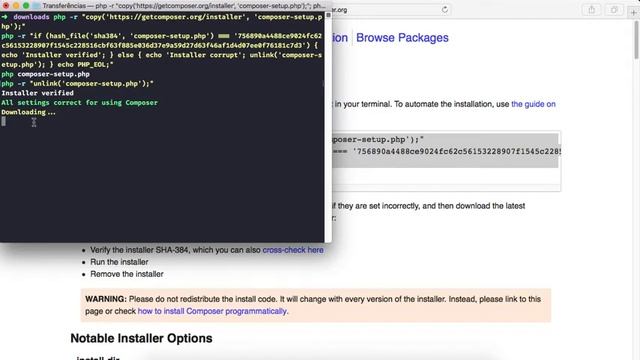640x360 pixels.
Task: Reload the page in Safari's address bar
Action: tap(444, 10)
